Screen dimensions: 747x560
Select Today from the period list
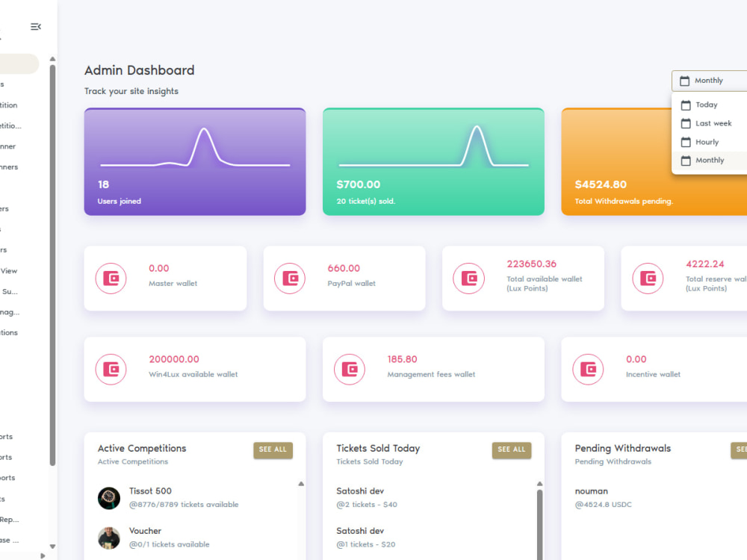(710, 105)
